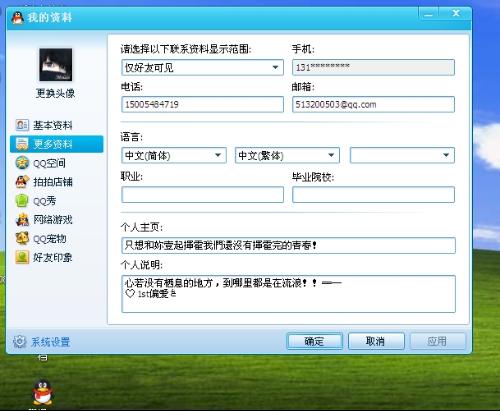The image size is (500, 411).
Task: Click the avatar thumbnail to change it
Action: [55, 65]
